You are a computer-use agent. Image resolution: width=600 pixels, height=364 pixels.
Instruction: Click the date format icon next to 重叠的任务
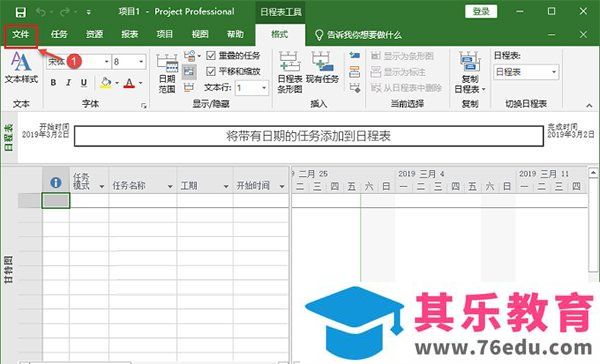click(191, 56)
